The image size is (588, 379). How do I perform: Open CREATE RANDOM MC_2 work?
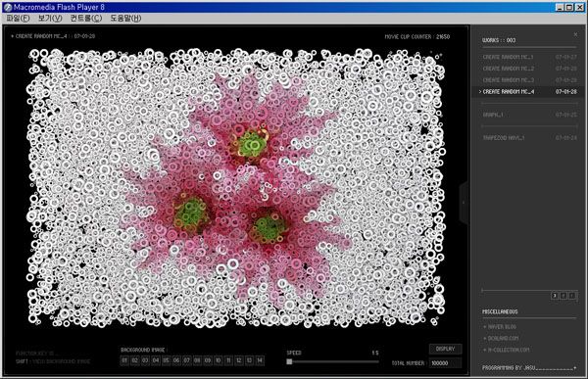point(529,69)
